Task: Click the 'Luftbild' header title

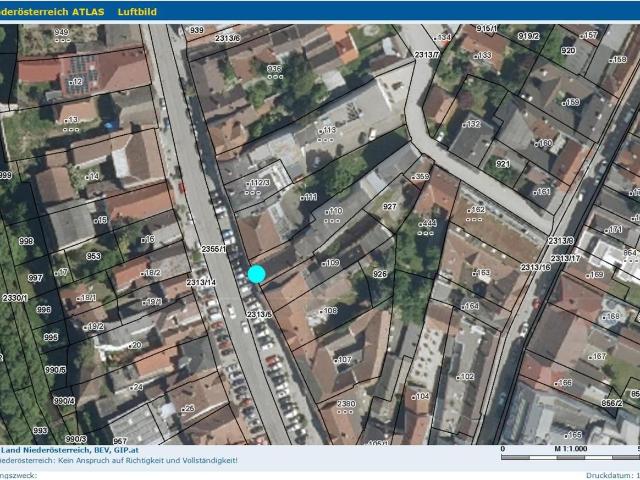Action: point(137,12)
